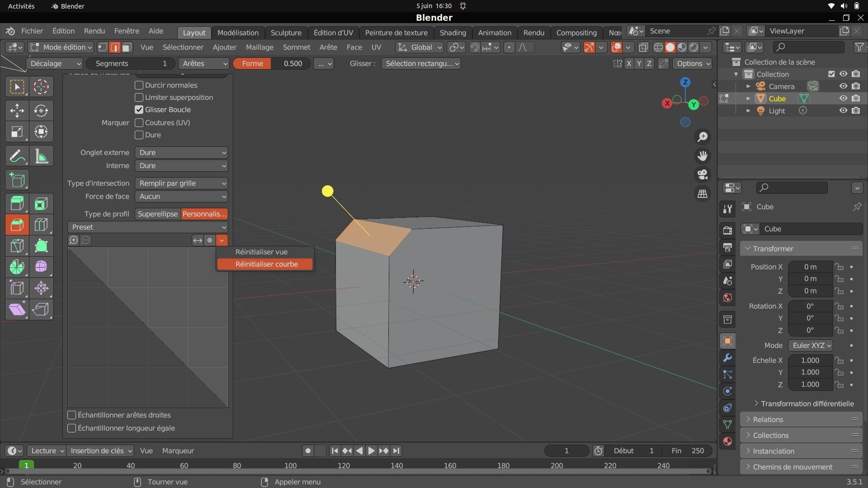Hide the Camera with its eye icon
This screenshot has height=488, width=868.
point(843,86)
